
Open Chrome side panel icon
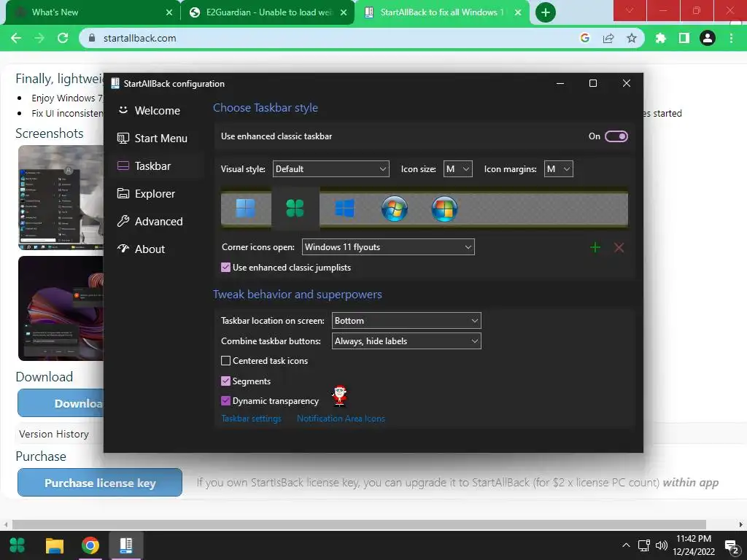[684, 38]
